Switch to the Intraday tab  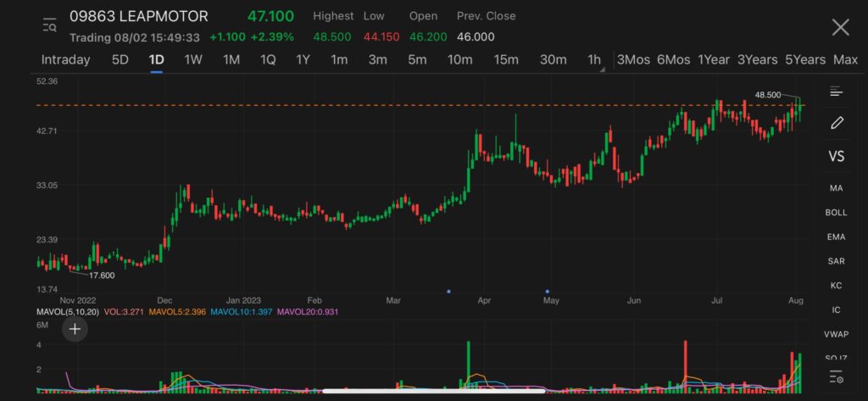click(66, 60)
